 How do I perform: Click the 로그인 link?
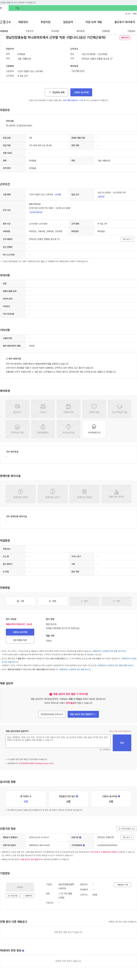[128, 14]
